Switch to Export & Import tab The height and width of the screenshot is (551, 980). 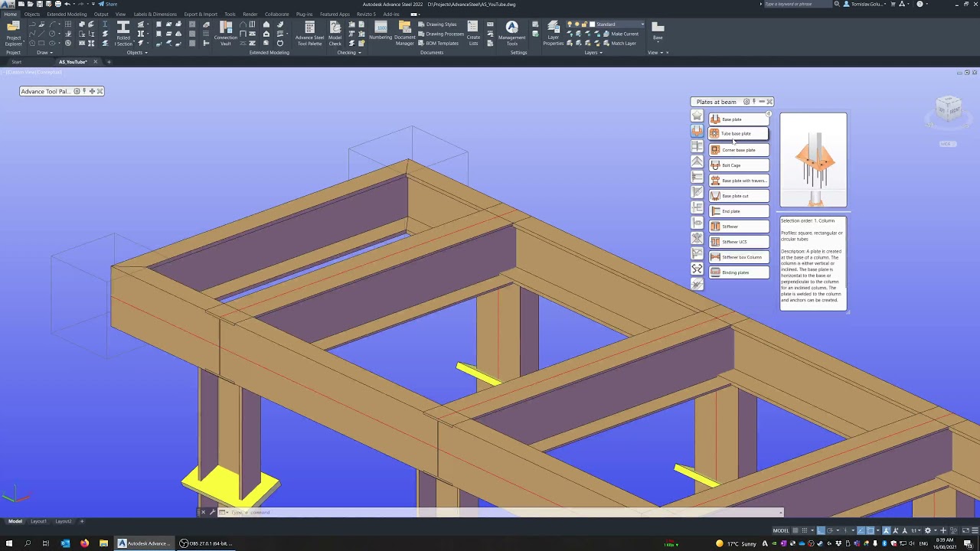point(201,14)
